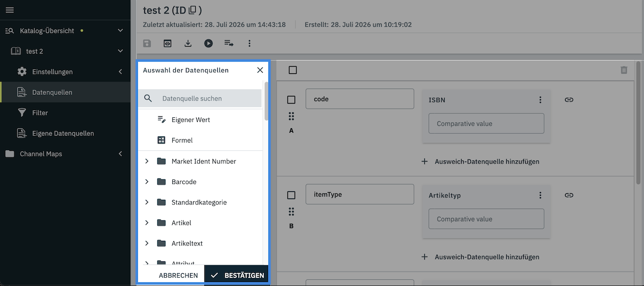Click the link icon beside Artikeltyp
644x286 pixels.
[x=569, y=195]
